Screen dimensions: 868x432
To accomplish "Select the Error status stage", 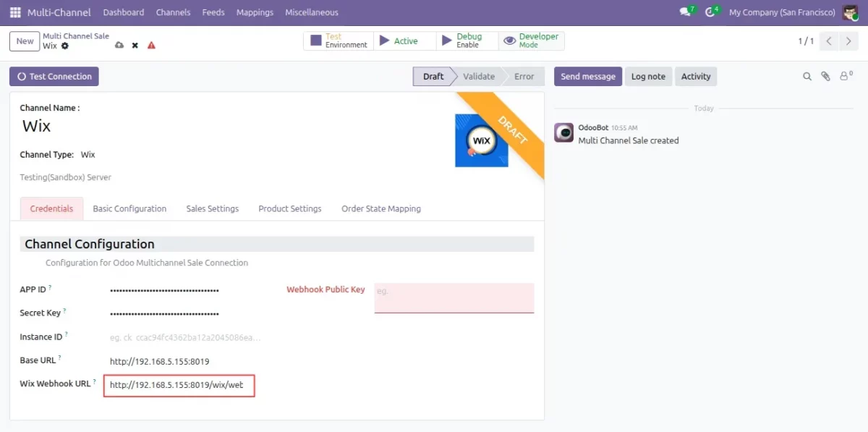I will [x=524, y=76].
